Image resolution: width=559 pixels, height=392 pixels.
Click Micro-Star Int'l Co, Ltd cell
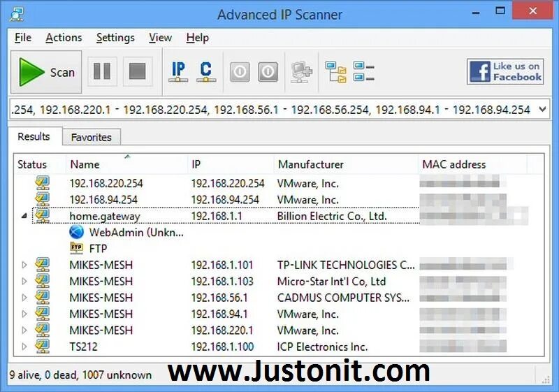[x=331, y=281]
